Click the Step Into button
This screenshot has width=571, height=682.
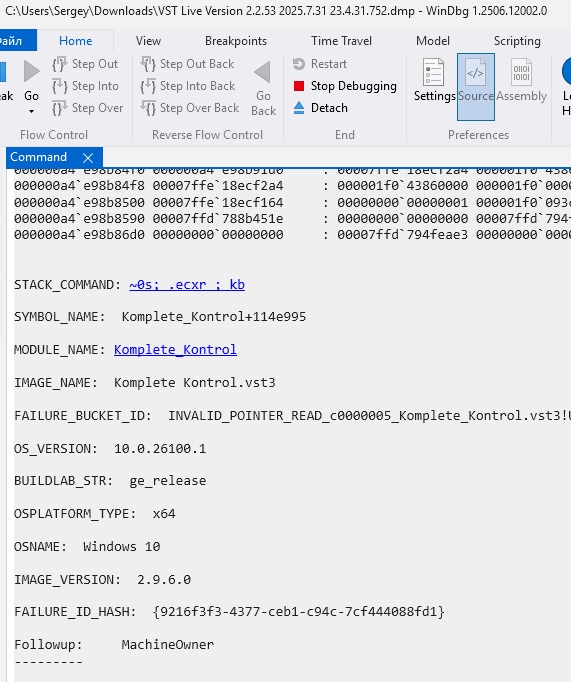[85, 86]
